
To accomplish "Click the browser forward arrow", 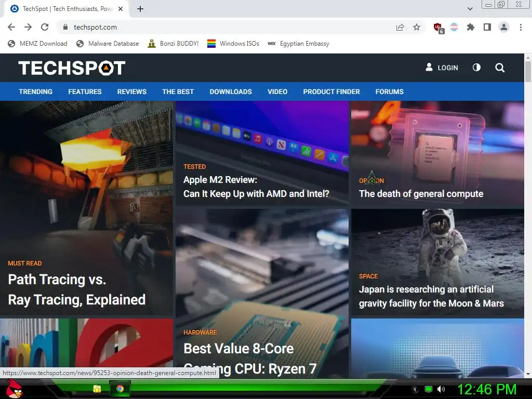I will click(28, 27).
